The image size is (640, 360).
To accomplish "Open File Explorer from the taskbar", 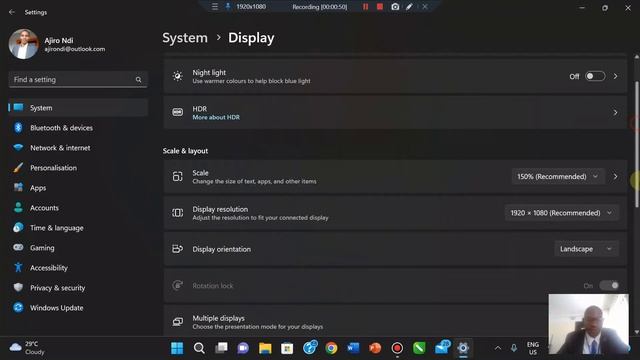I will (265, 348).
